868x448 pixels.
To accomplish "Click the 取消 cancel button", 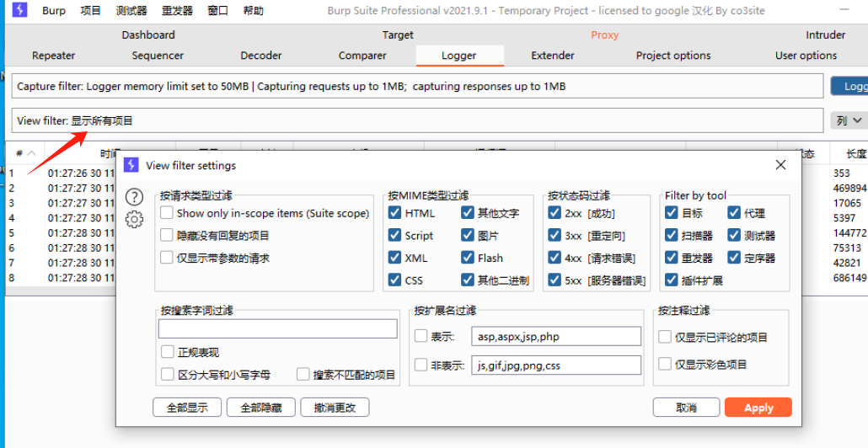I will pos(687,408).
